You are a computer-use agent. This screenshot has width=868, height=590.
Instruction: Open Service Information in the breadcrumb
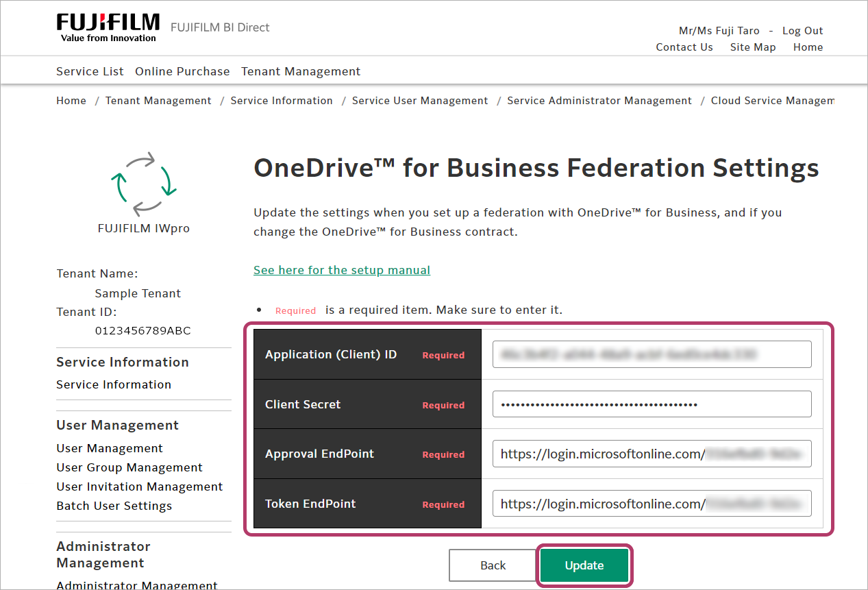[282, 101]
